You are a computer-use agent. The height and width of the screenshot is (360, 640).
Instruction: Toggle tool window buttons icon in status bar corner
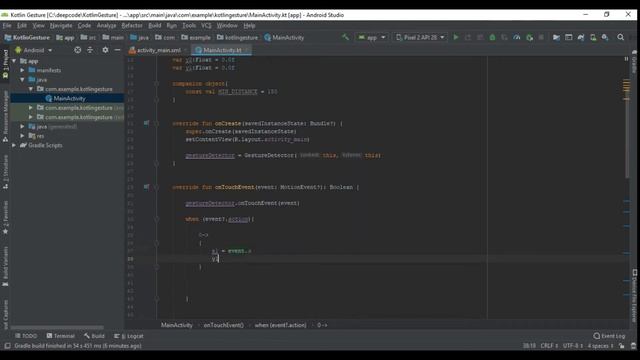7,346
